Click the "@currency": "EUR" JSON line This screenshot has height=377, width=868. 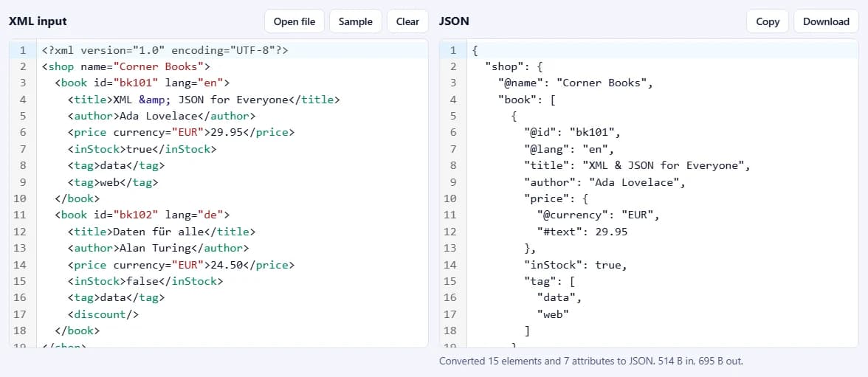[x=599, y=215]
